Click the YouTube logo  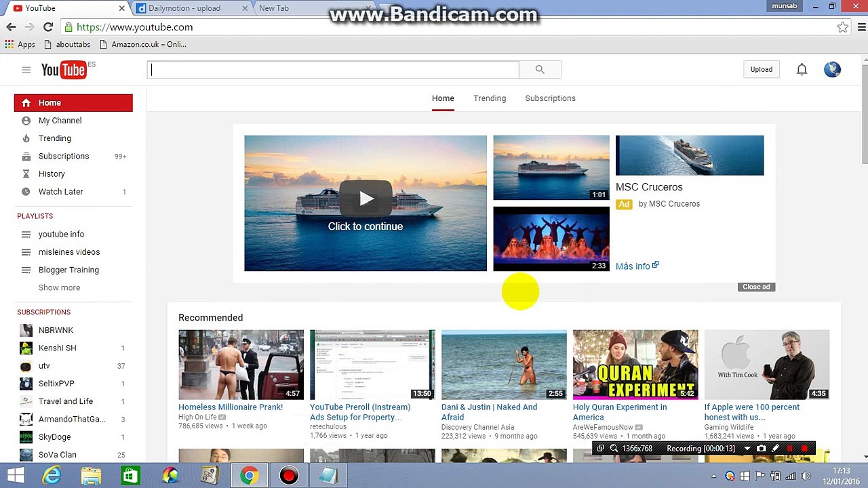click(64, 70)
